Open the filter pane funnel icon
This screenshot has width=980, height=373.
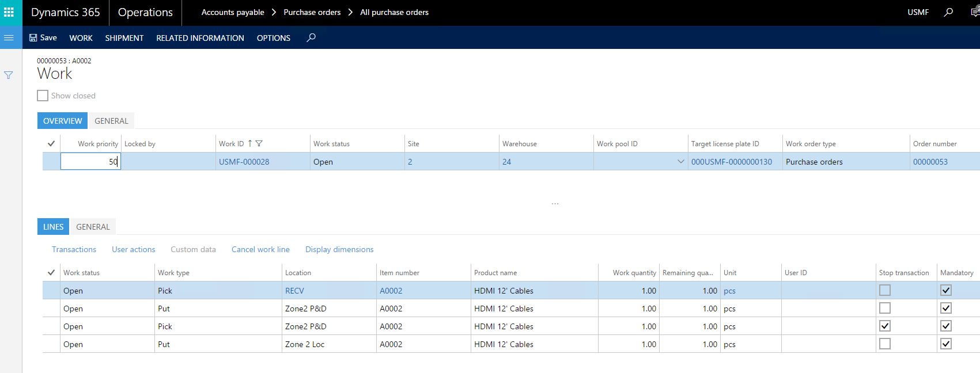point(9,75)
